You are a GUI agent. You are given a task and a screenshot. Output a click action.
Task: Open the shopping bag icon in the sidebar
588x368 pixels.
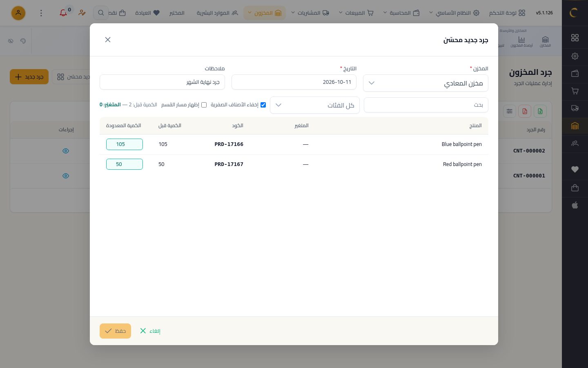click(575, 188)
